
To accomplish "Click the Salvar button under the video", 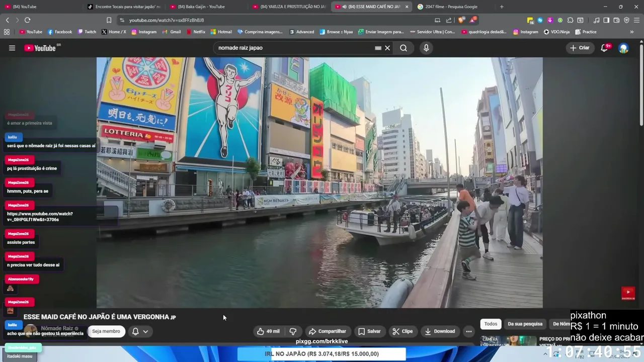I will [x=369, y=331].
